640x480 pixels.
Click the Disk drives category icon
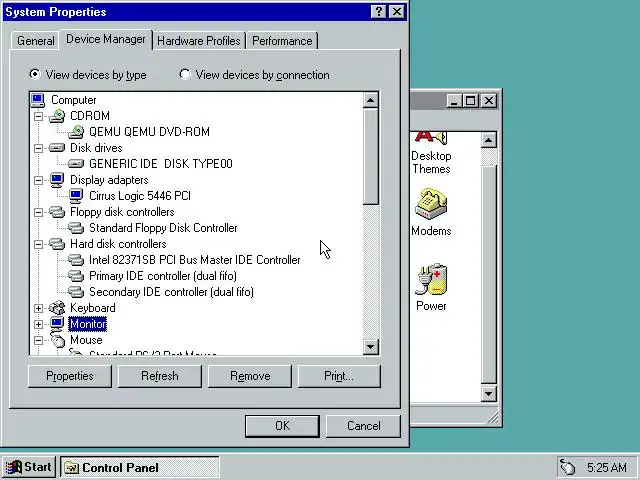point(57,148)
